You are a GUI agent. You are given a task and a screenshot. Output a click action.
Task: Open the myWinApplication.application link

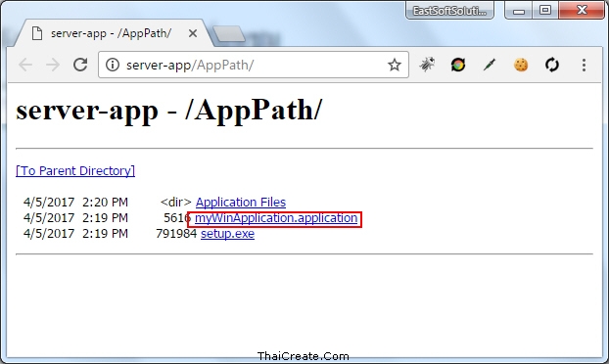[276, 218]
